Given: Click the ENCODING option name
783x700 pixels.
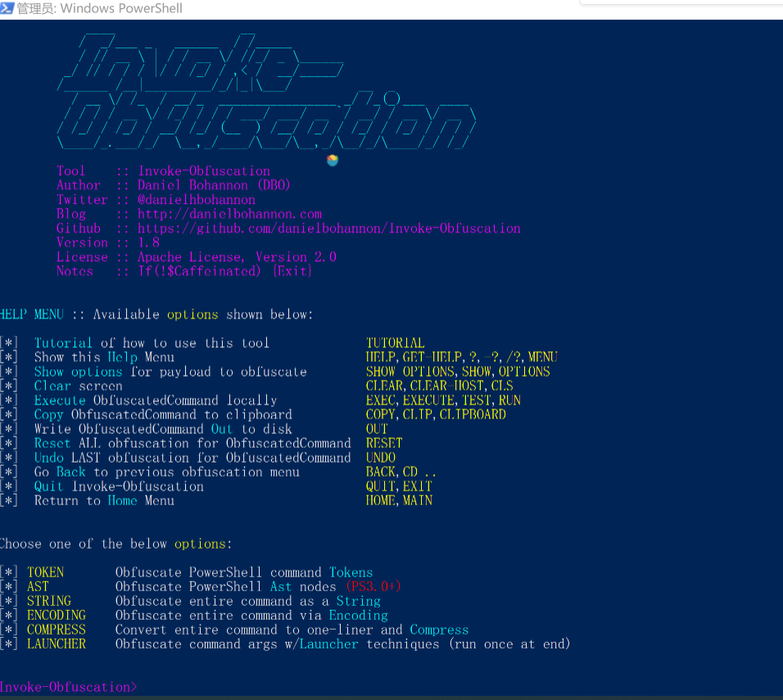Looking at the screenshot, I should [x=57, y=616].
